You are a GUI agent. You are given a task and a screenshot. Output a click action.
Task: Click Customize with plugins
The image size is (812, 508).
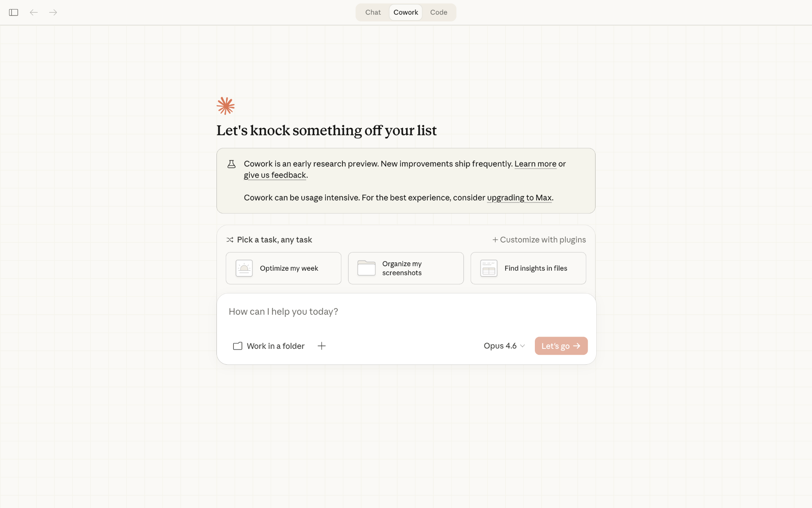538,240
